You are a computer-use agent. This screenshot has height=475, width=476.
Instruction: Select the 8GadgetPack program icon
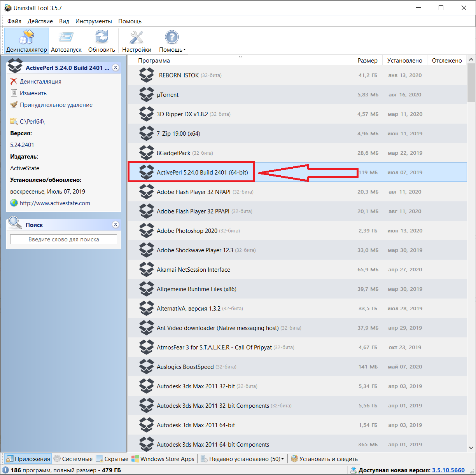(x=147, y=153)
